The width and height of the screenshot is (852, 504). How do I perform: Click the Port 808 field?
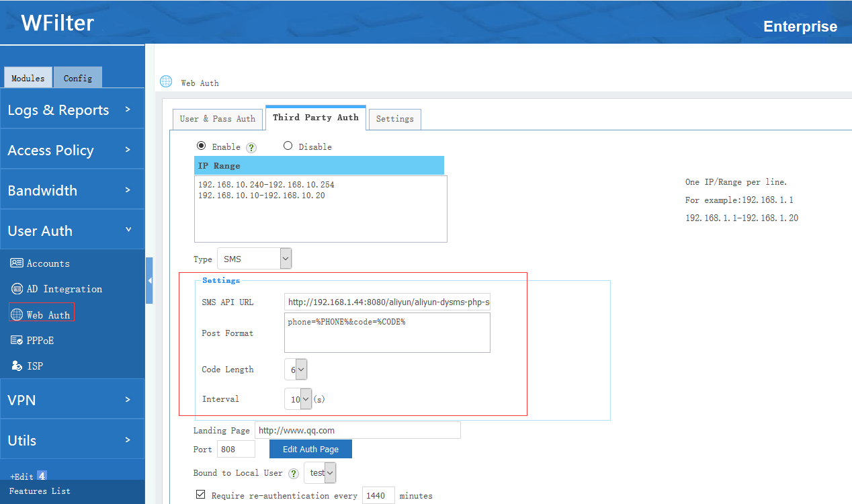click(x=236, y=449)
